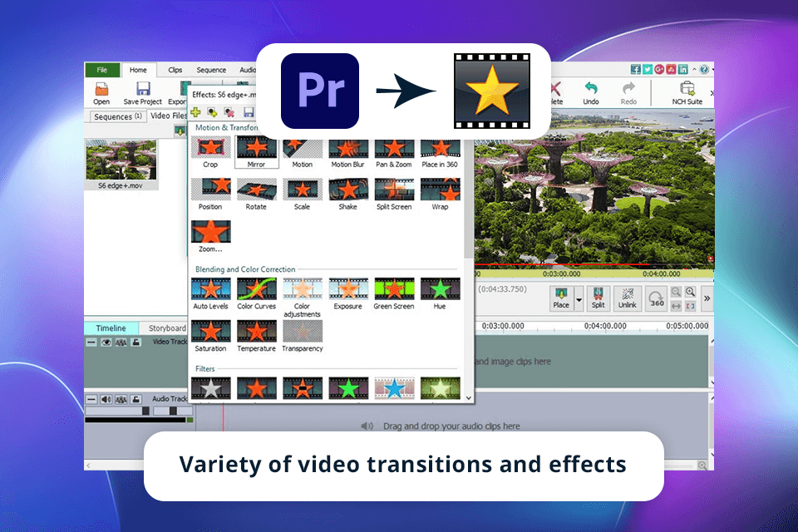Choose the Hue effect
This screenshot has height=532, width=798.
pos(440,293)
